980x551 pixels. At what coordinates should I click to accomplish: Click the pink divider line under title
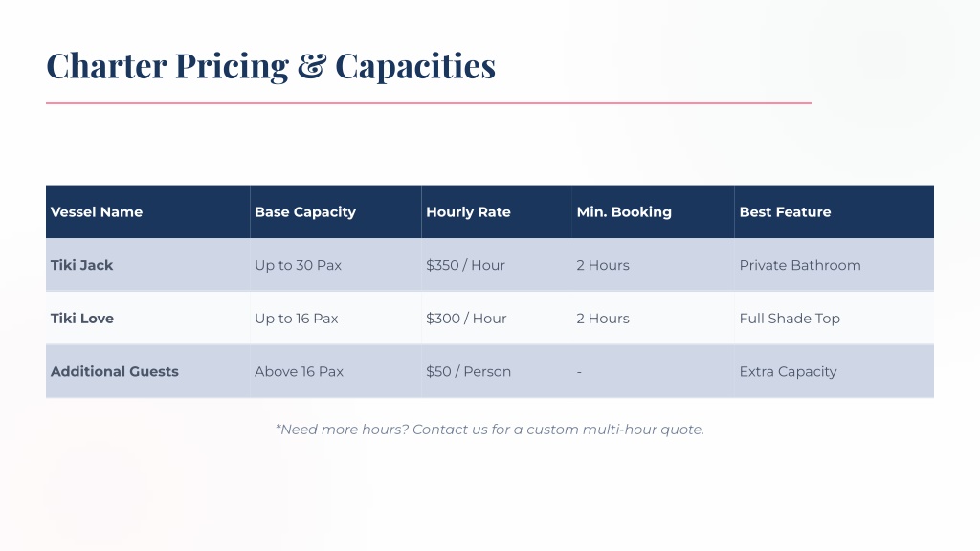(429, 103)
